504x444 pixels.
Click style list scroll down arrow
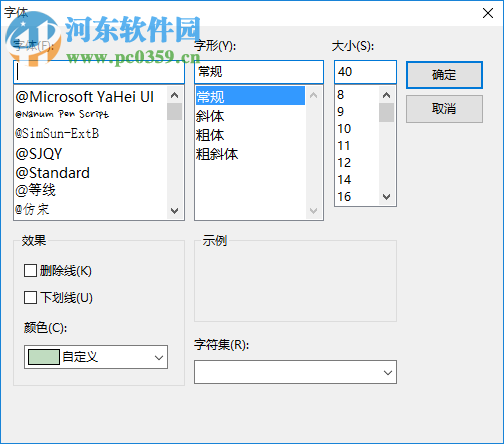point(313,211)
